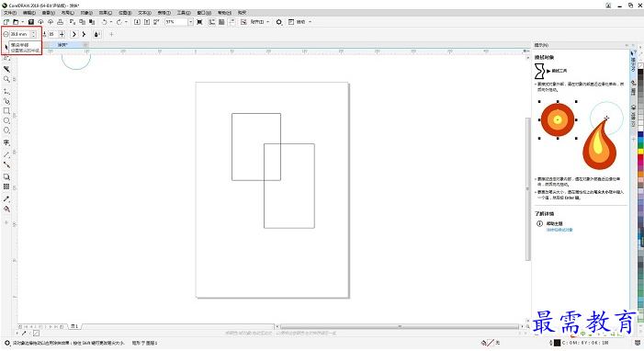Toggle the pen pressure button

[x=97, y=34]
